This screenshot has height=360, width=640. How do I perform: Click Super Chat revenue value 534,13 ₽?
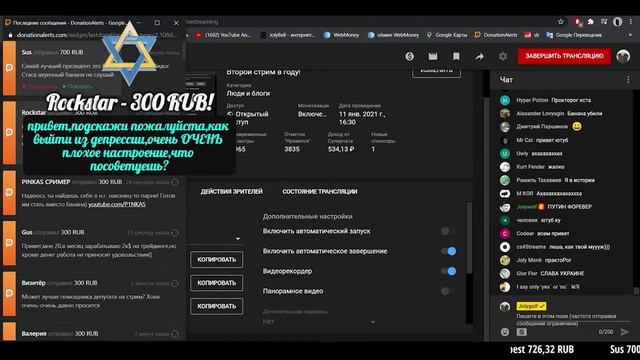click(340, 149)
